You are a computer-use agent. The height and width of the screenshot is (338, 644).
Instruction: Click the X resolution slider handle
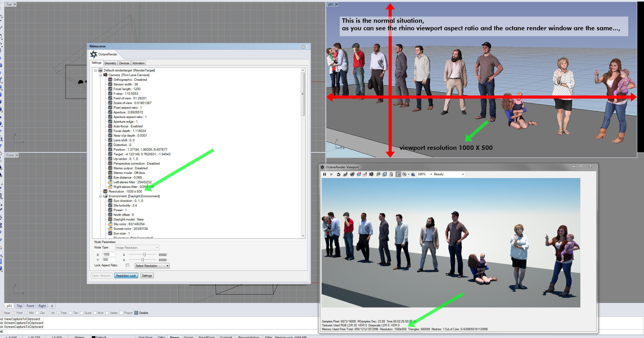[x=144, y=255]
